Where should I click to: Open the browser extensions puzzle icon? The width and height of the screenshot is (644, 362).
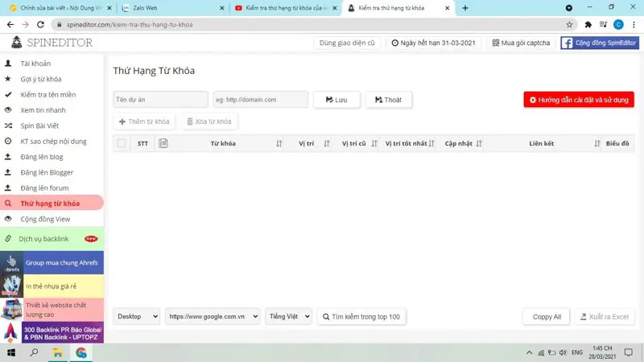pyautogui.click(x=588, y=25)
